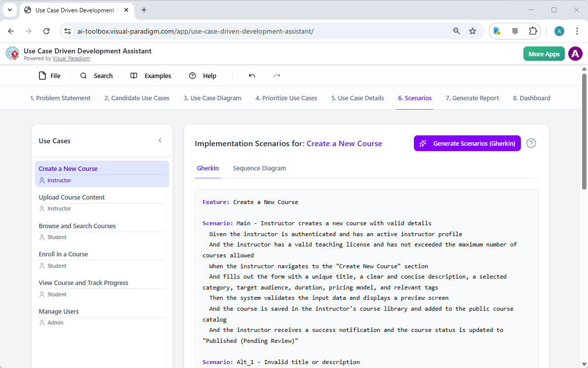Screen dimensions: 588x368
Task: Click the Help question-mark icon
Action: [192, 76]
